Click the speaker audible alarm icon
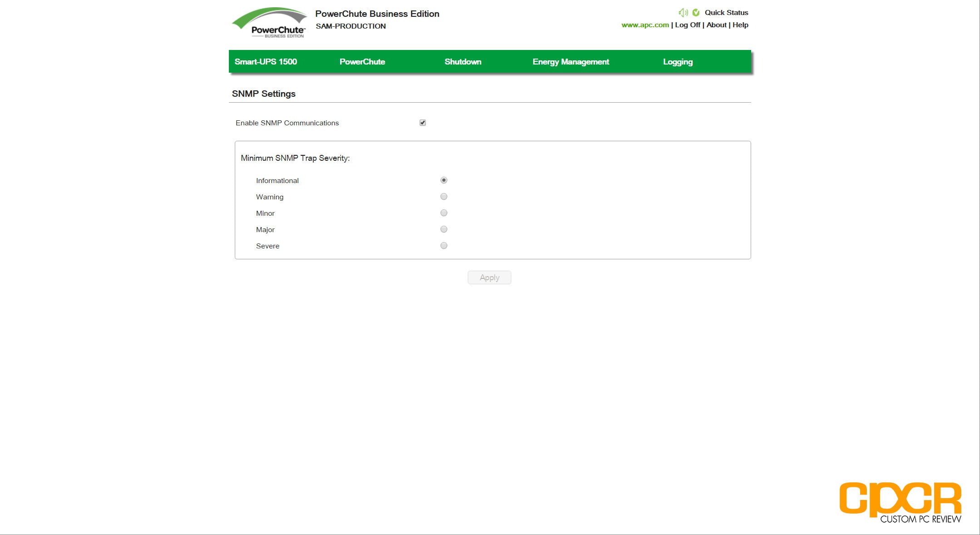The image size is (980, 535). point(683,13)
